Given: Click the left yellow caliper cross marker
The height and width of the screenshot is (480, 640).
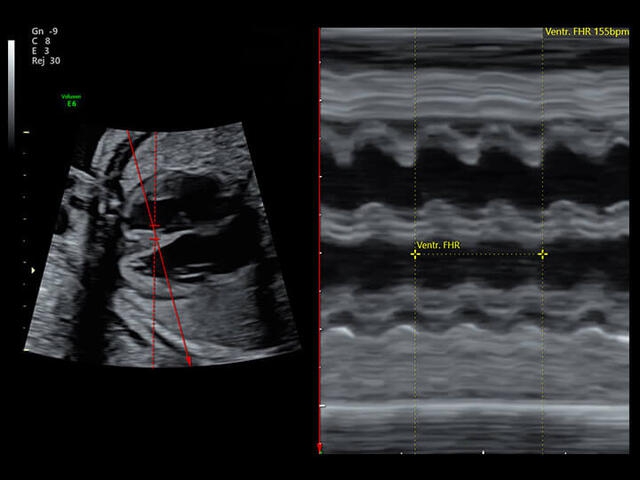Looking at the screenshot, I should [415, 254].
